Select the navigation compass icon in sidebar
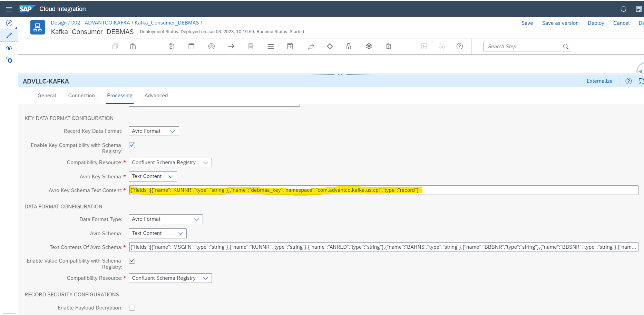 9,23
